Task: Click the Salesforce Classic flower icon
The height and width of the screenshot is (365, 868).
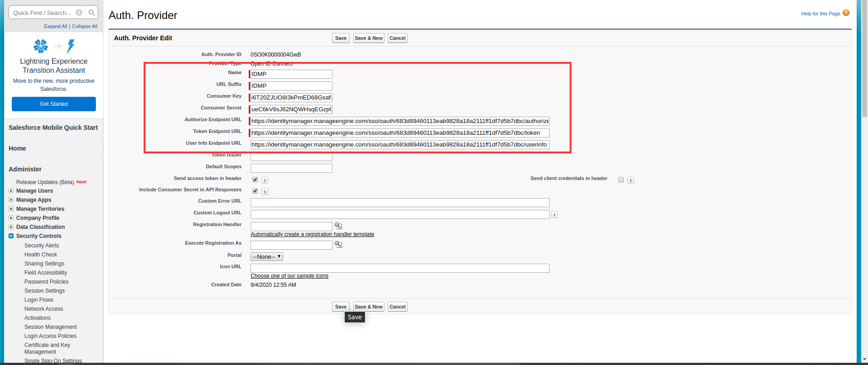Action: [x=41, y=46]
